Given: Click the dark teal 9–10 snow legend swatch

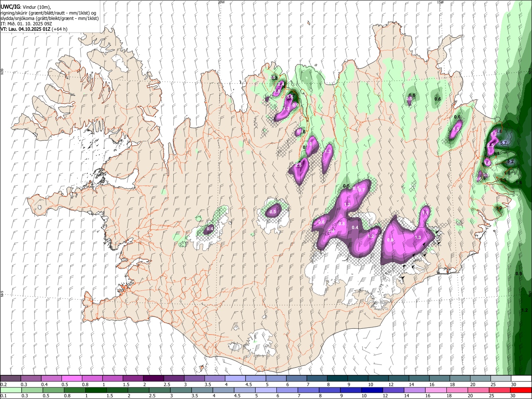Looking at the screenshot, I should pyautogui.click(x=358, y=379).
